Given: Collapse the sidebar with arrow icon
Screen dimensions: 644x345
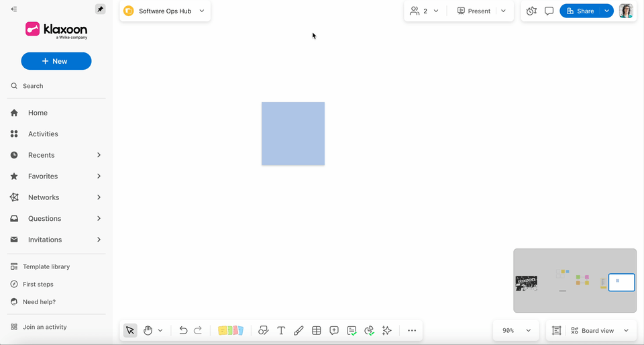Looking at the screenshot, I should [x=14, y=9].
